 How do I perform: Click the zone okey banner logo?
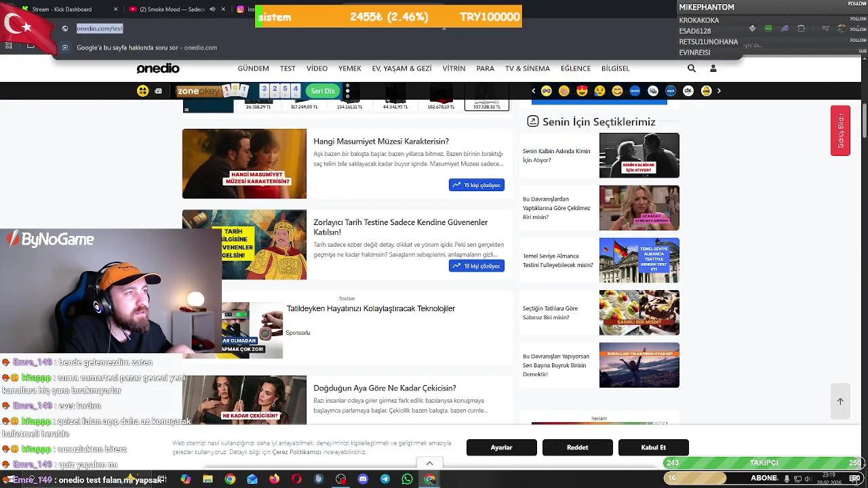pos(212,91)
